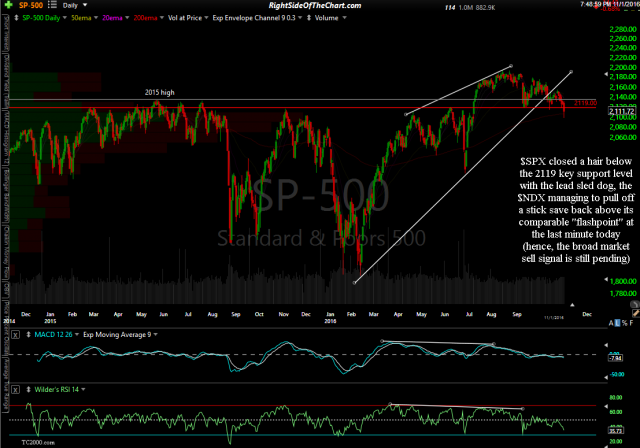This screenshot has height=448, width=640.
Task: Select the F scale option
Action: [x=631, y=323]
